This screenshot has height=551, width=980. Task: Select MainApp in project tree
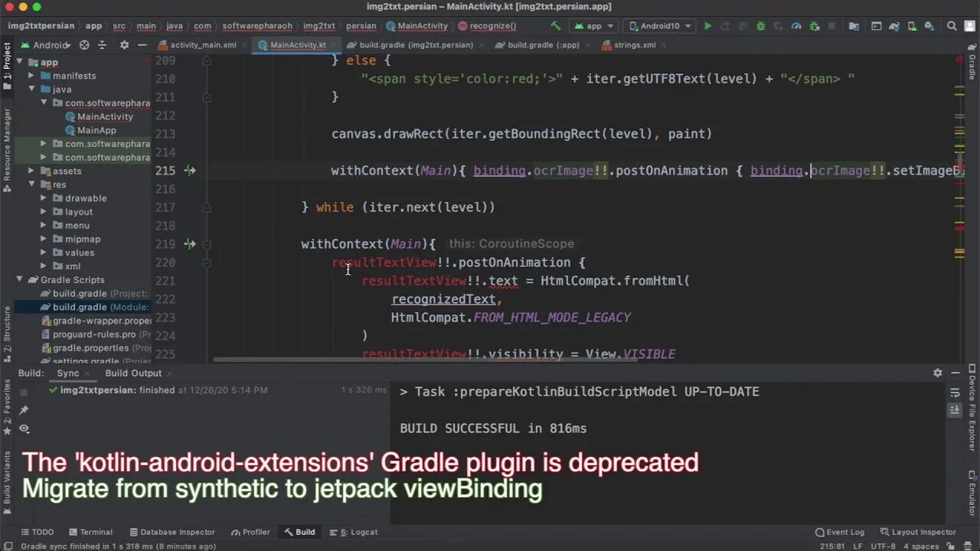[96, 130]
